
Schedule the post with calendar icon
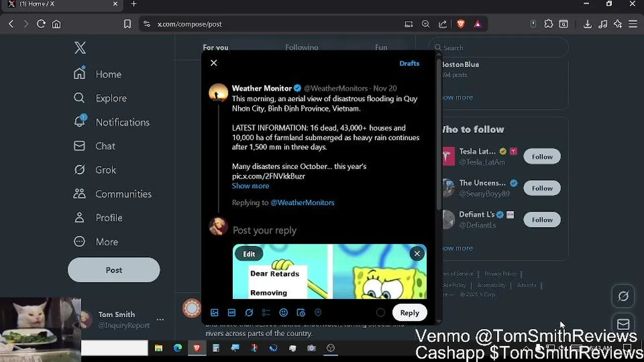tap(301, 313)
